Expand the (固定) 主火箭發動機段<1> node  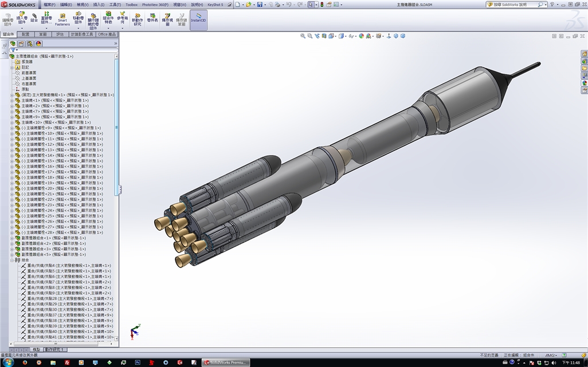coord(12,95)
